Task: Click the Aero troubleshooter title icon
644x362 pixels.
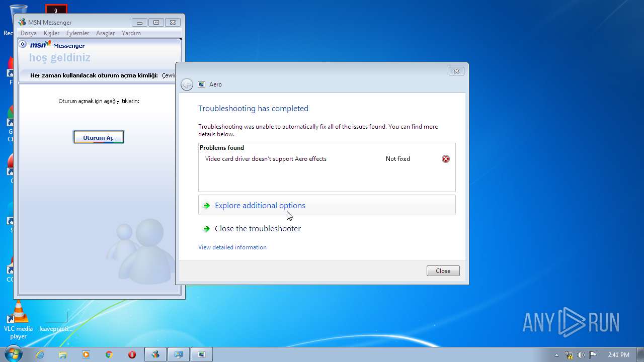Action: (x=202, y=84)
